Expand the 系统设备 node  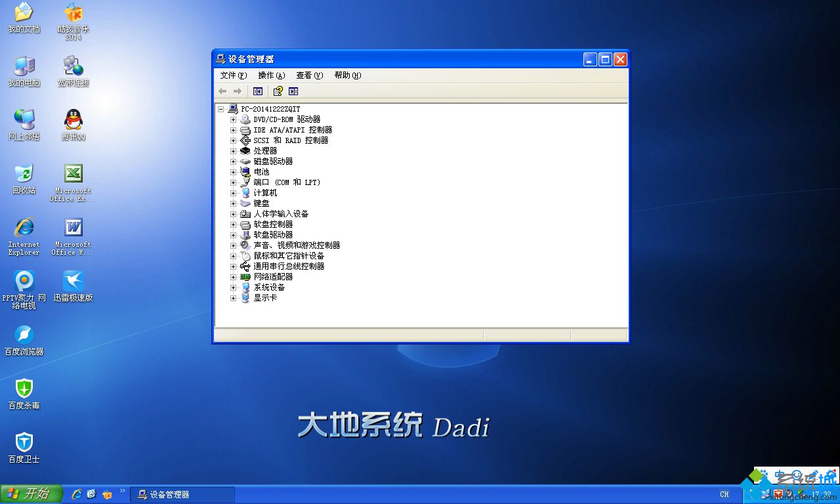233,287
